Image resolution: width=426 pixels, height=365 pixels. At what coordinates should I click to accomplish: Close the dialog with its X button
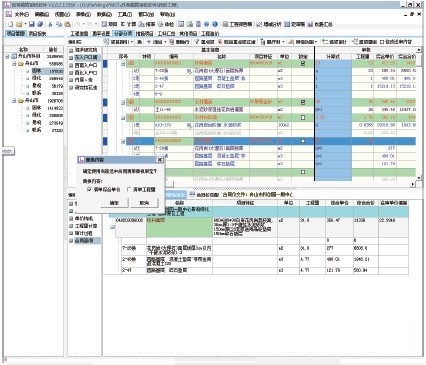tap(160, 160)
